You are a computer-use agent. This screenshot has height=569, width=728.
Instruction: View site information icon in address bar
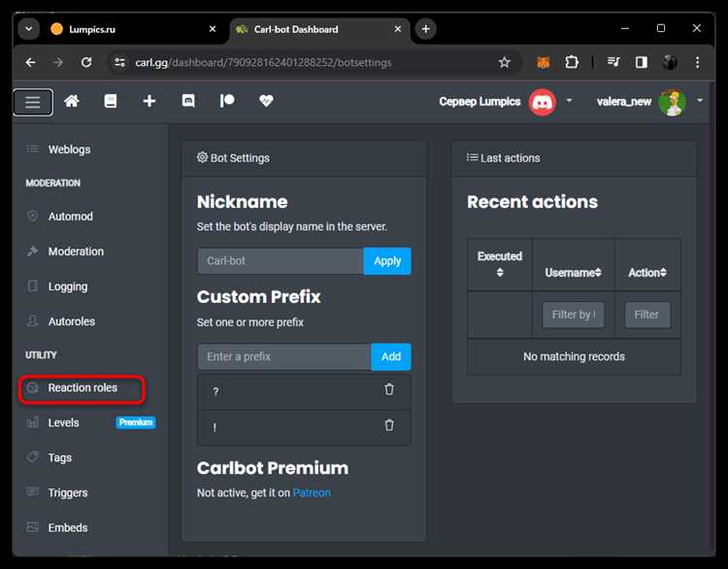119,62
